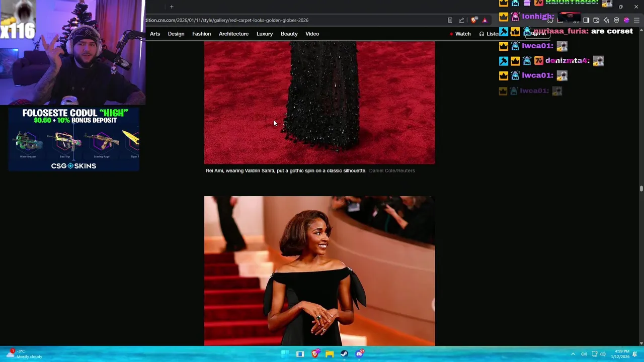The image size is (644, 362).
Task: Click the Windows Start button
Action: point(285,354)
